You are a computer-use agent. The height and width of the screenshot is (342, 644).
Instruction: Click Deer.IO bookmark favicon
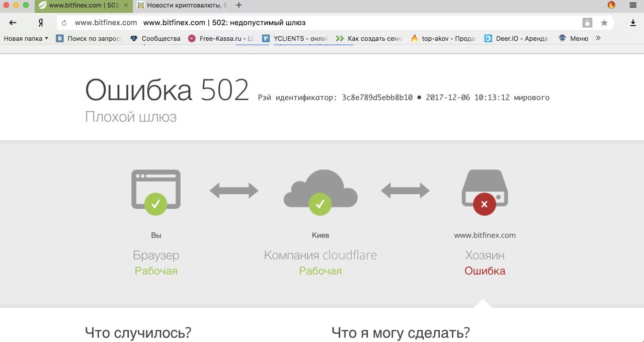(488, 38)
